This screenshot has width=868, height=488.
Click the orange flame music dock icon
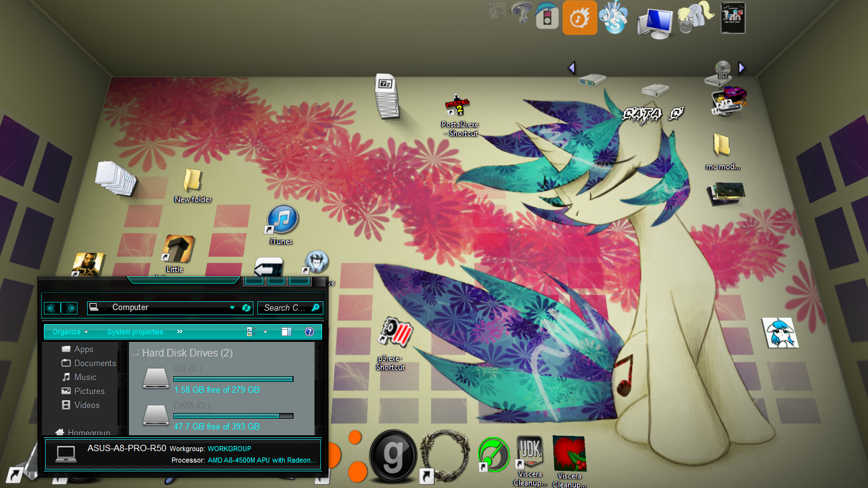[x=580, y=17]
